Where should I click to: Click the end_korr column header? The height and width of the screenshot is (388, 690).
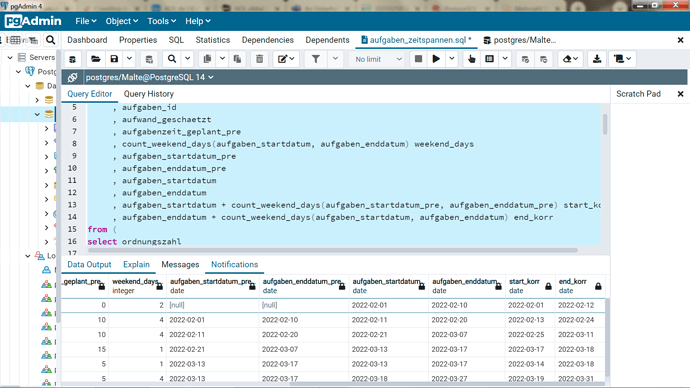pyautogui.click(x=580, y=286)
